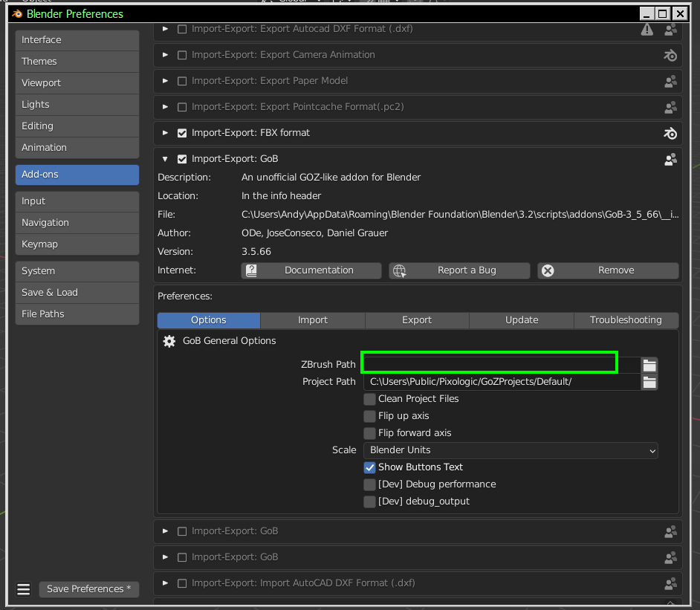Click the gear icon beside GoB General Options
Screen dimensions: 700x610
[x=169, y=341]
